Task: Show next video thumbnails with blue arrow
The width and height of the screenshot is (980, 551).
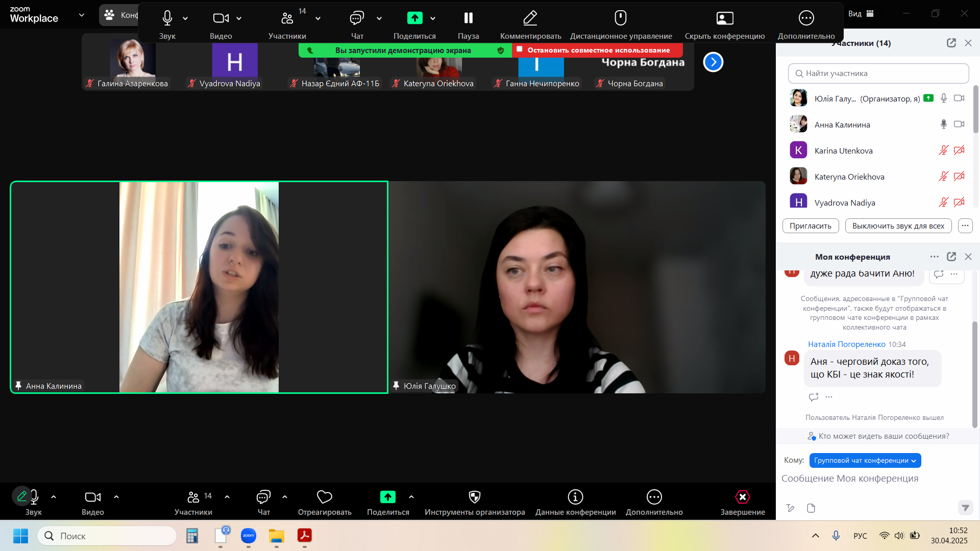Action: [713, 62]
